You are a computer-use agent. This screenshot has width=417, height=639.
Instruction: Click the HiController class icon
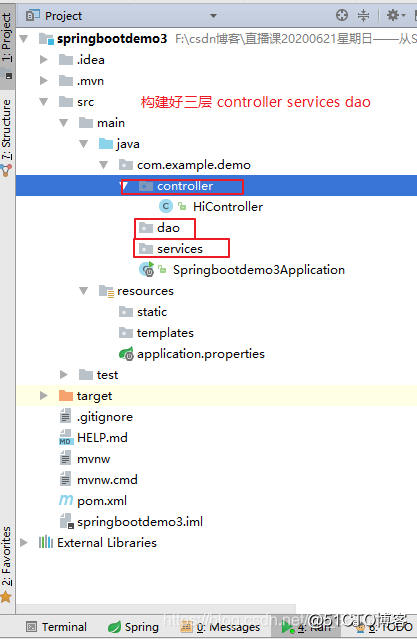pyautogui.click(x=165, y=207)
